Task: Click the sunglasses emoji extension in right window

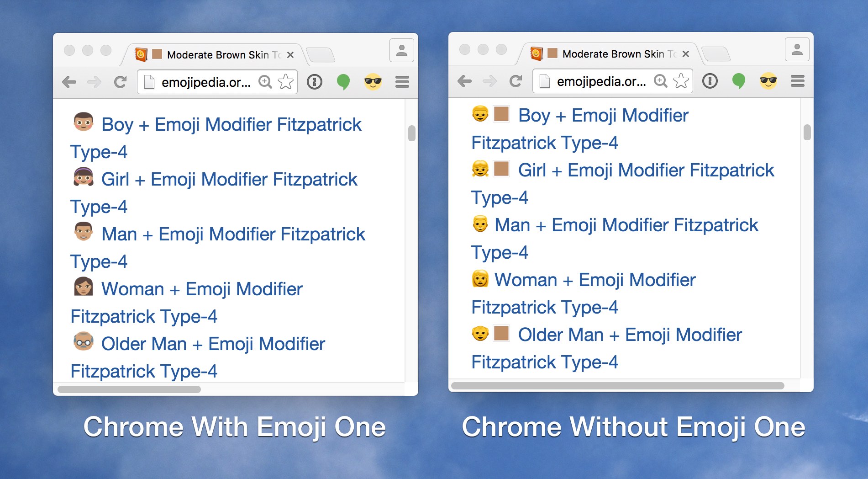Action: (768, 81)
